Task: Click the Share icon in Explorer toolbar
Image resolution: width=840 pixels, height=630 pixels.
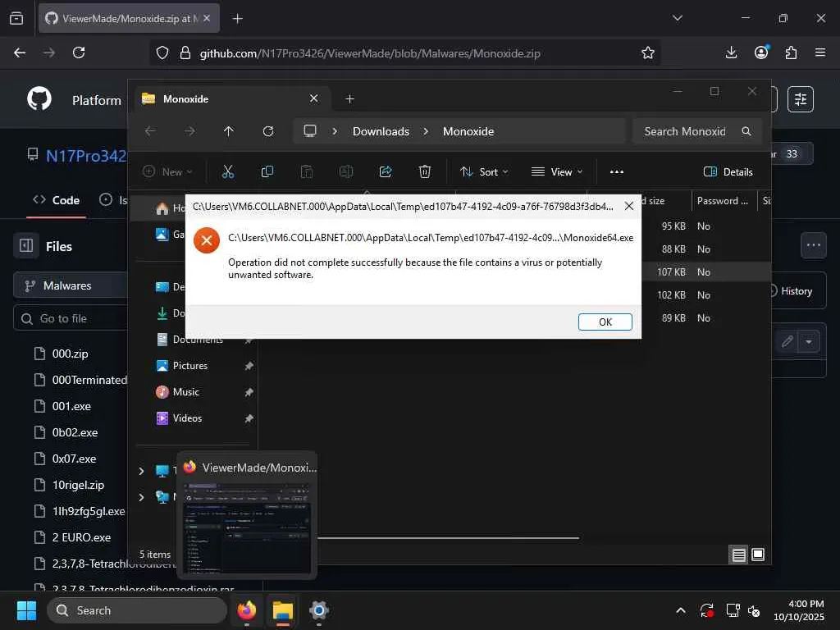Action: click(386, 171)
